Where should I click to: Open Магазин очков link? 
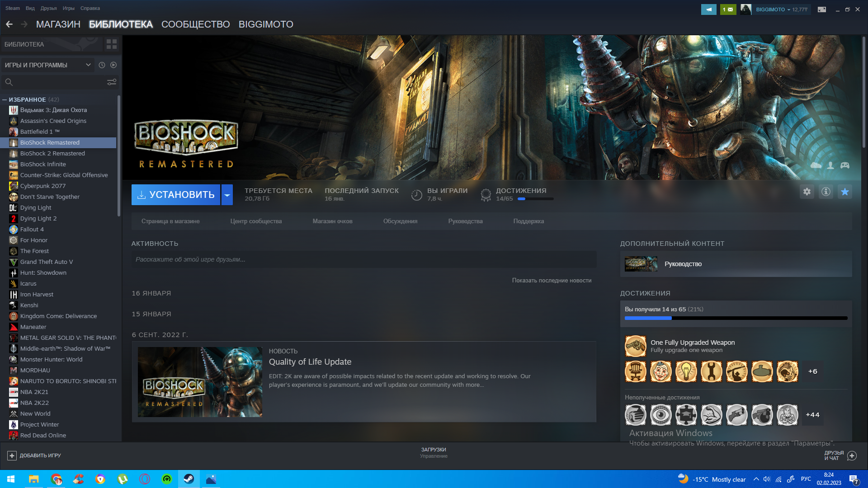332,221
